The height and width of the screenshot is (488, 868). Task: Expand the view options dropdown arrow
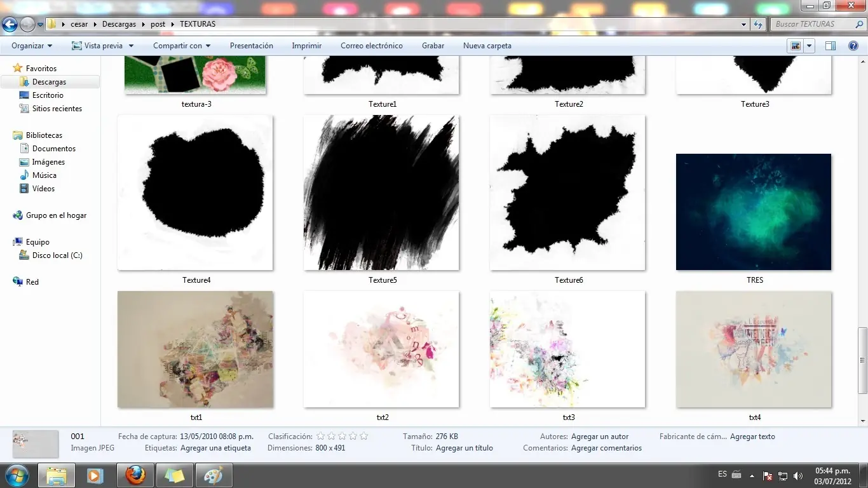(810, 46)
